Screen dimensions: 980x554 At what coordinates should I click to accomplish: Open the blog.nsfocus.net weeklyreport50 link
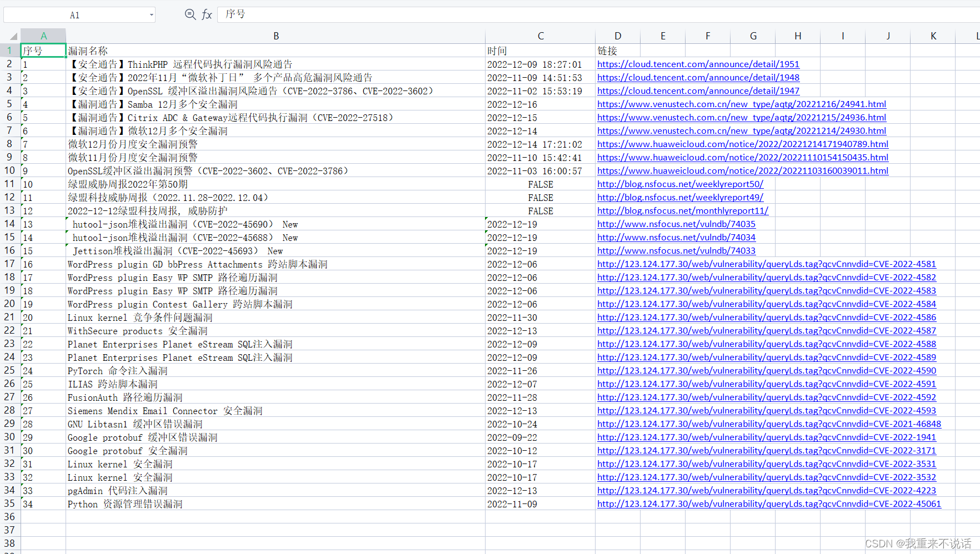[x=680, y=184]
